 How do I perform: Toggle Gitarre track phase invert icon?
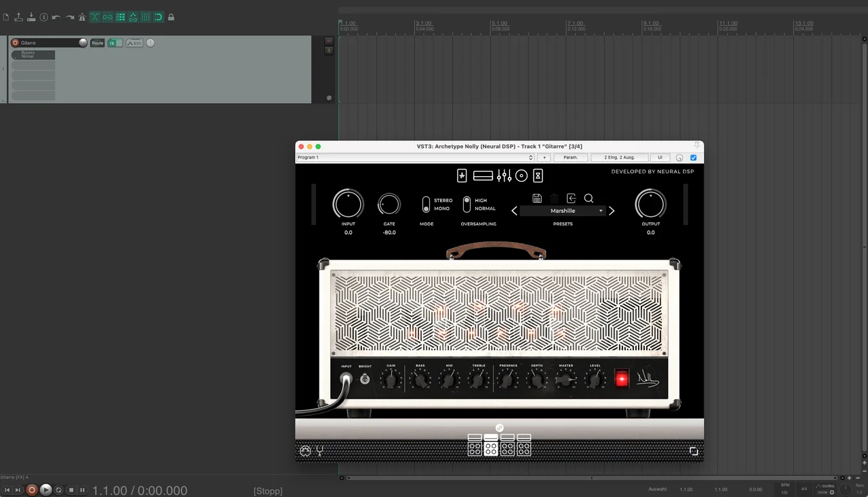click(329, 98)
